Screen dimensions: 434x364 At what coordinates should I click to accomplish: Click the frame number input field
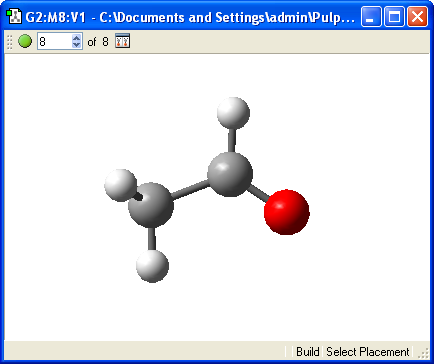54,41
